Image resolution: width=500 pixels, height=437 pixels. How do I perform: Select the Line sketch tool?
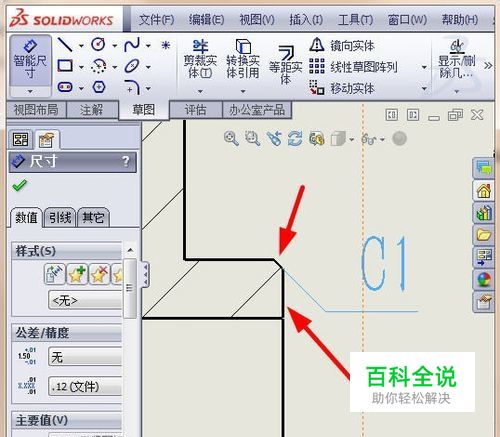(65, 45)
